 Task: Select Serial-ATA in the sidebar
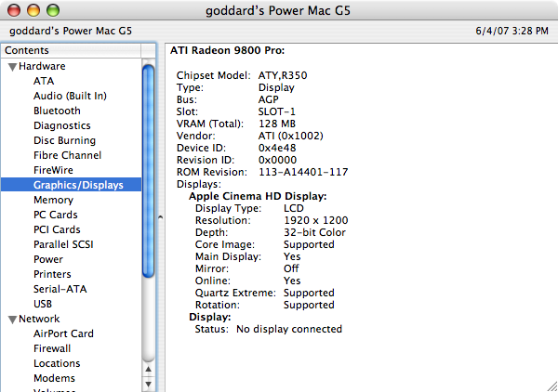[61, 289]
